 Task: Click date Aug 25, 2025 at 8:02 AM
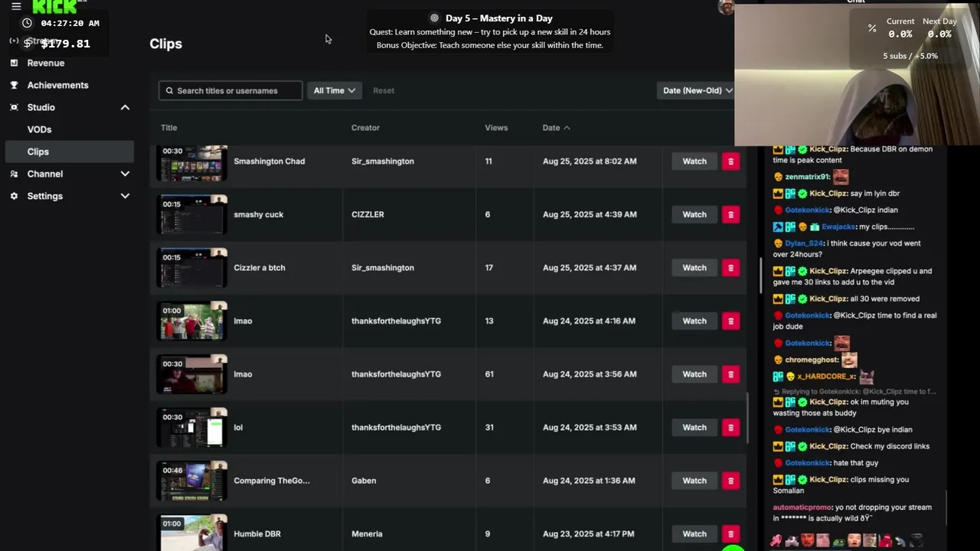click(590, 161)
